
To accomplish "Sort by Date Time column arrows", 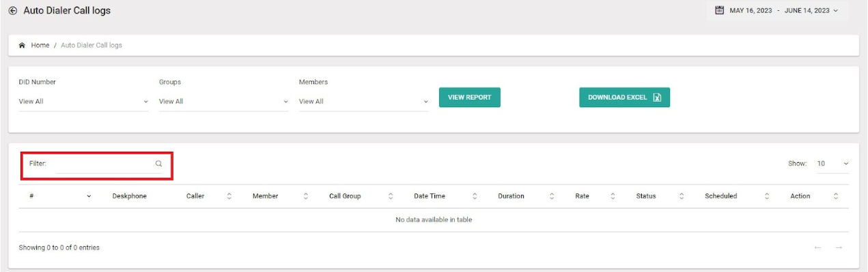I will coord(475,196).
